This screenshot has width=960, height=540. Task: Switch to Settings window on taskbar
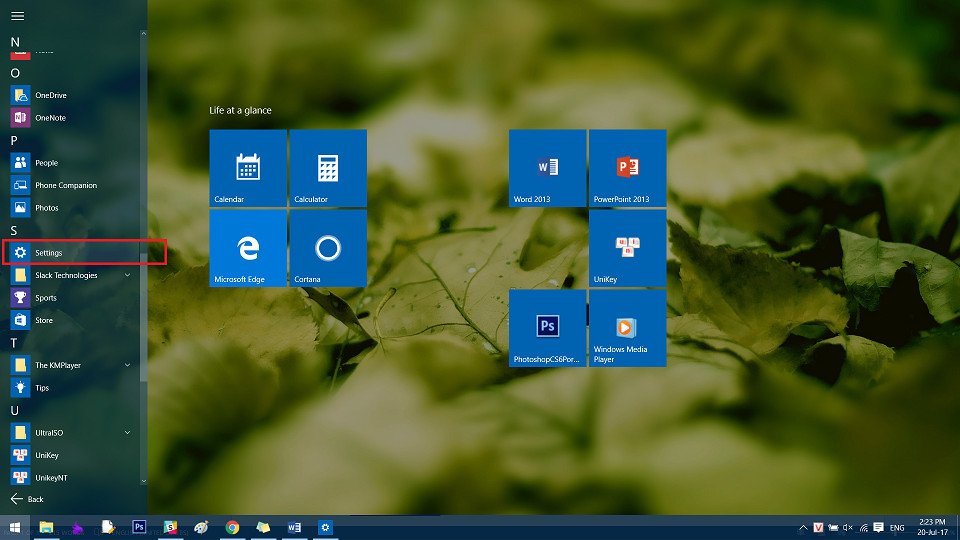click(325, 527)
